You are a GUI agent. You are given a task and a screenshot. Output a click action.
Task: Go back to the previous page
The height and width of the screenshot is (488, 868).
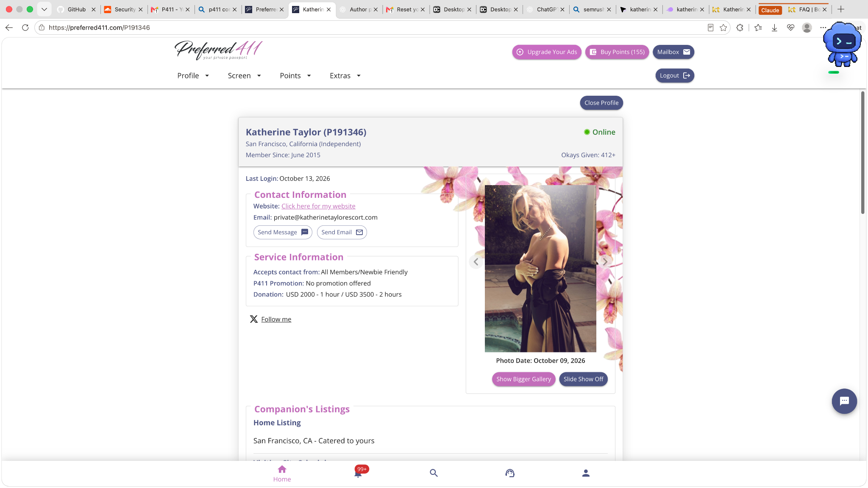(9, 28)
